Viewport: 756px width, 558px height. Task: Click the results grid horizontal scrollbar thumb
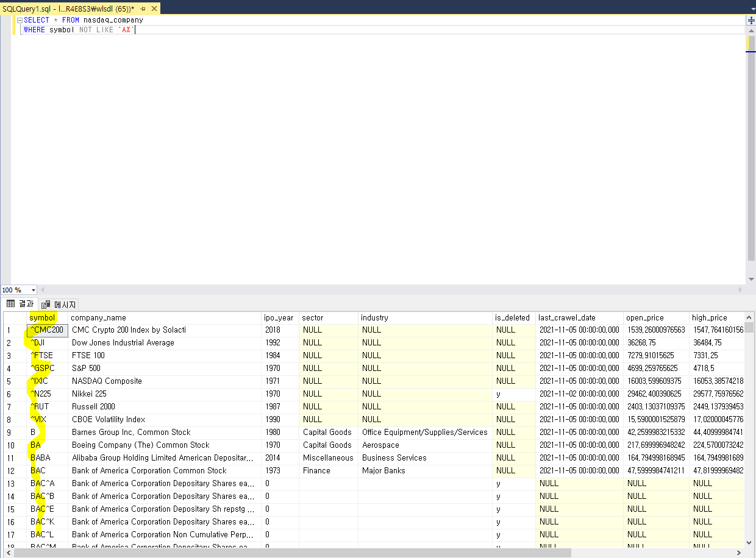293,553
